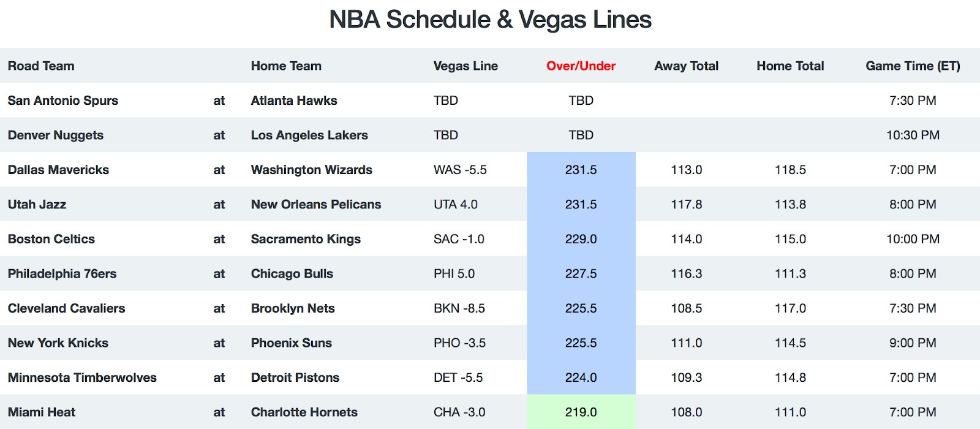Open the Chicago Bulls team link
The image size is (980, 429).
click(292, 274)
